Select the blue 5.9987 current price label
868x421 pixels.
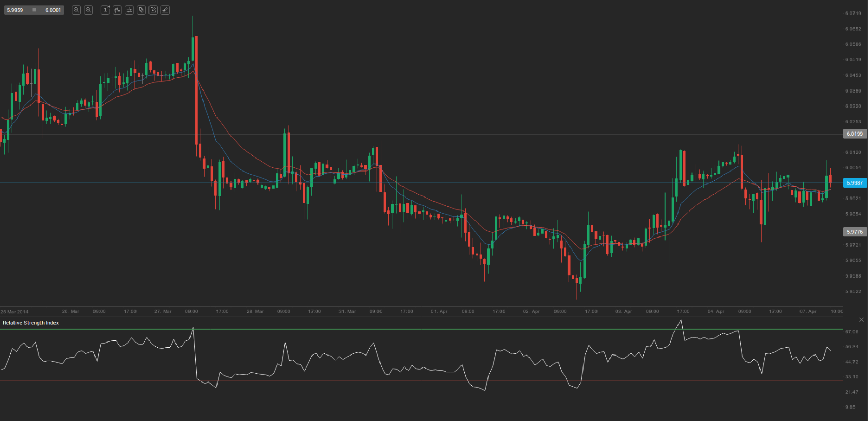click(855, 183)
